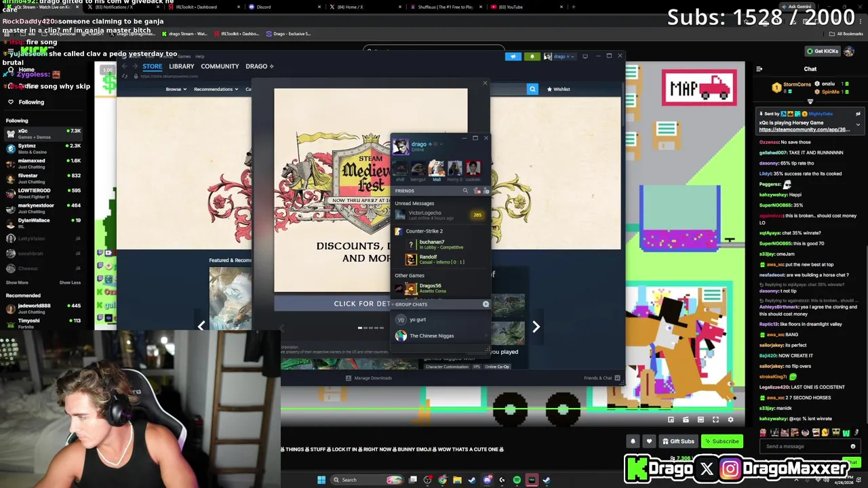Image resolution: width=868 pixels, height=488 pixels.
Task: Open the DRAGO profile tab in Steam
Action: (x=259, y=66)
